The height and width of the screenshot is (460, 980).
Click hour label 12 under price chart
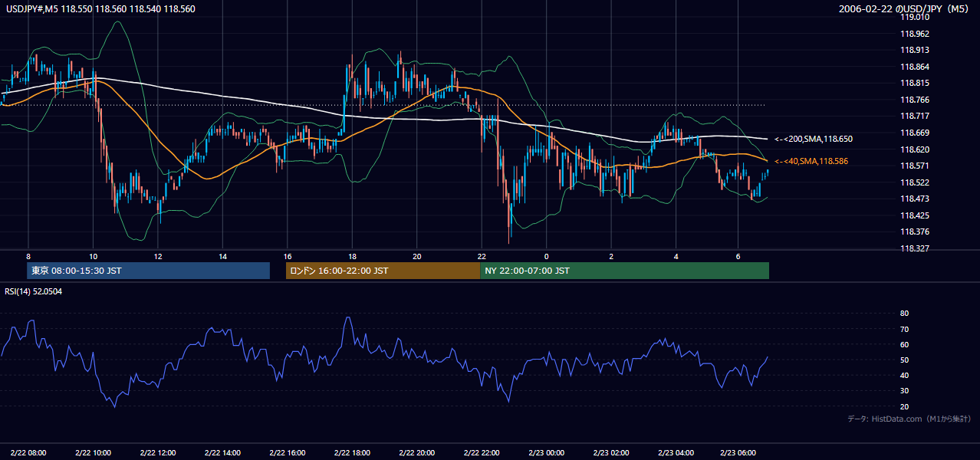click(158, 256)
